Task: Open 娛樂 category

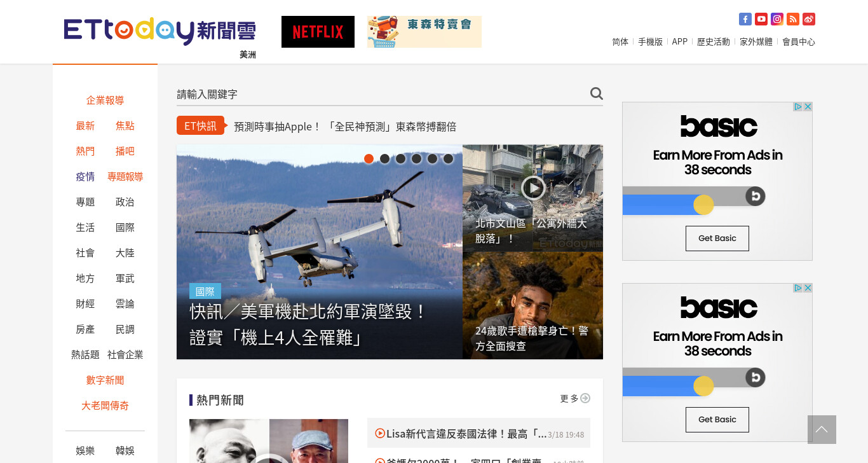Action: tap(85, 451)
